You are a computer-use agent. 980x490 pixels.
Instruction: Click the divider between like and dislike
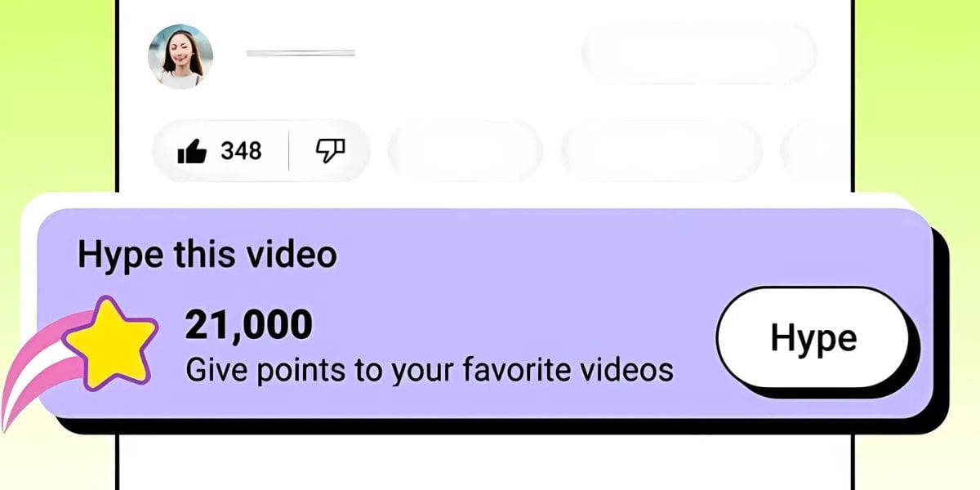click(x=288, y=151)
